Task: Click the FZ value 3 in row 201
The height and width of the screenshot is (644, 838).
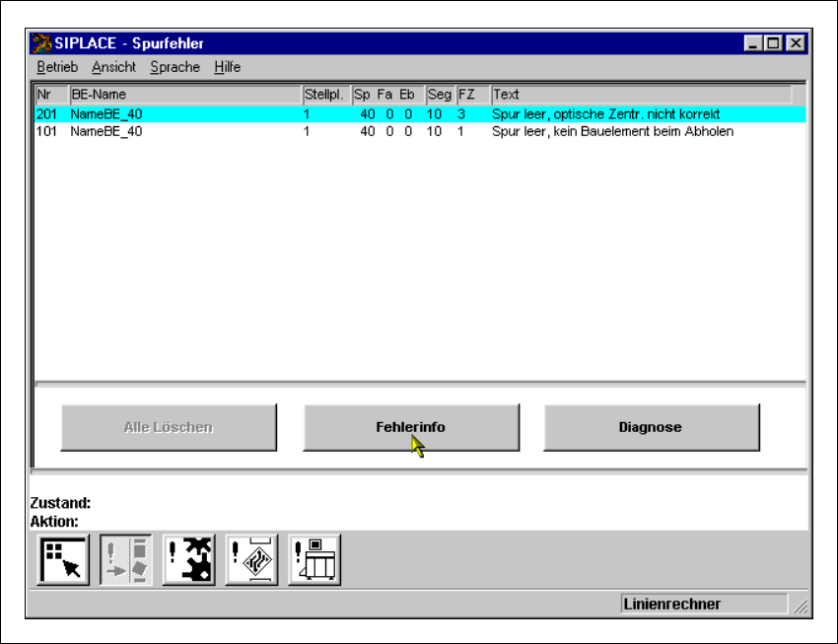Action: click(461, 113)
